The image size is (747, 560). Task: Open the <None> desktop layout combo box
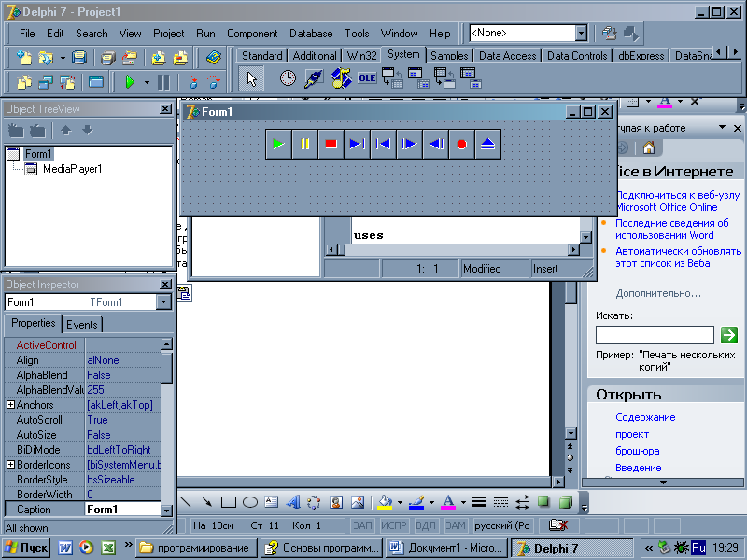[581, 33]
